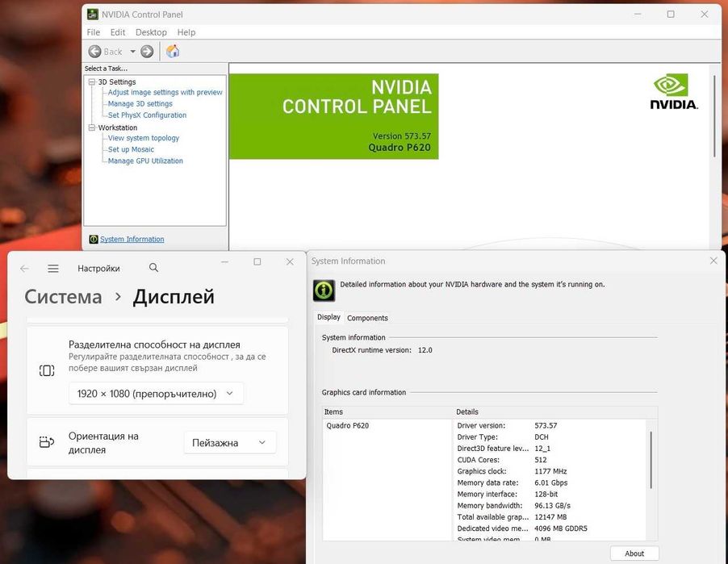
Task: Click the Forward arrow toolbar icon
Action: coord(147,52)
